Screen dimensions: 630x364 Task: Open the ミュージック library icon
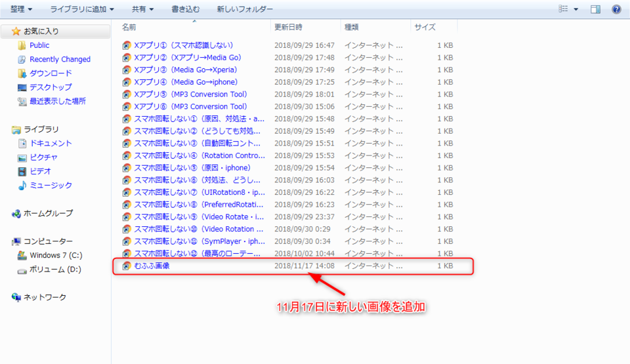tap(22, 185)
